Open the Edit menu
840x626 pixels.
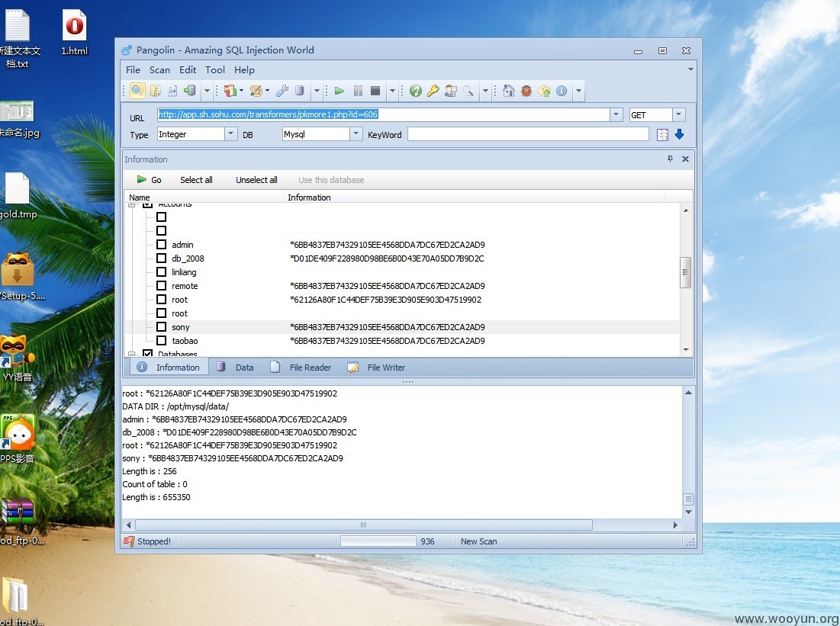188,69
